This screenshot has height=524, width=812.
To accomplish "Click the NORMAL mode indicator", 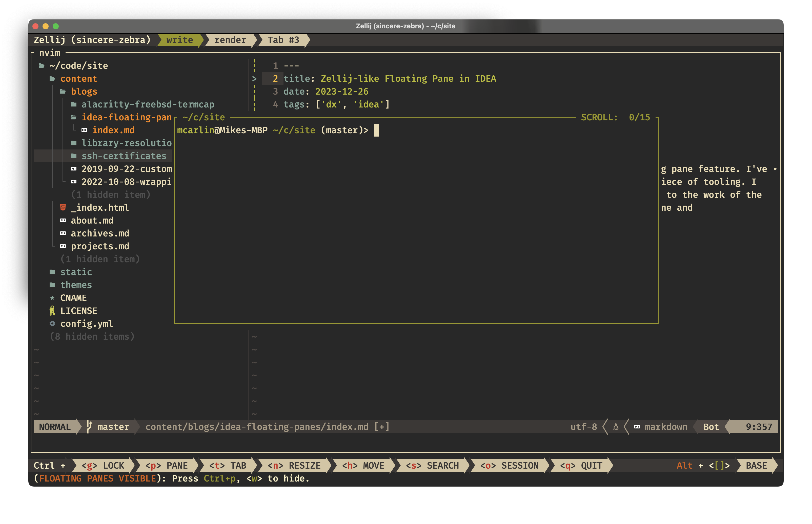I will coord(55,427).
